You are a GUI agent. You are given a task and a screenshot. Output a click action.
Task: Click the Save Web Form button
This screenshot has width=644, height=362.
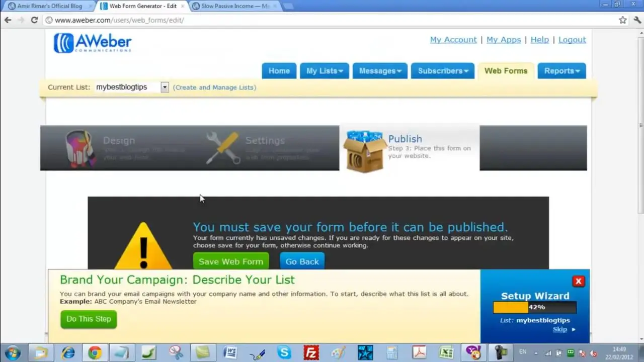click(231, 261)
